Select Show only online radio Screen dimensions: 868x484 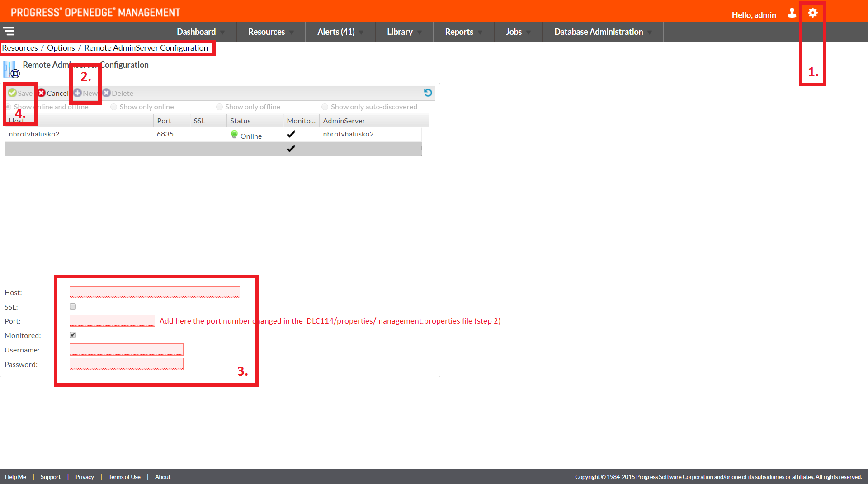click(113, 107)
